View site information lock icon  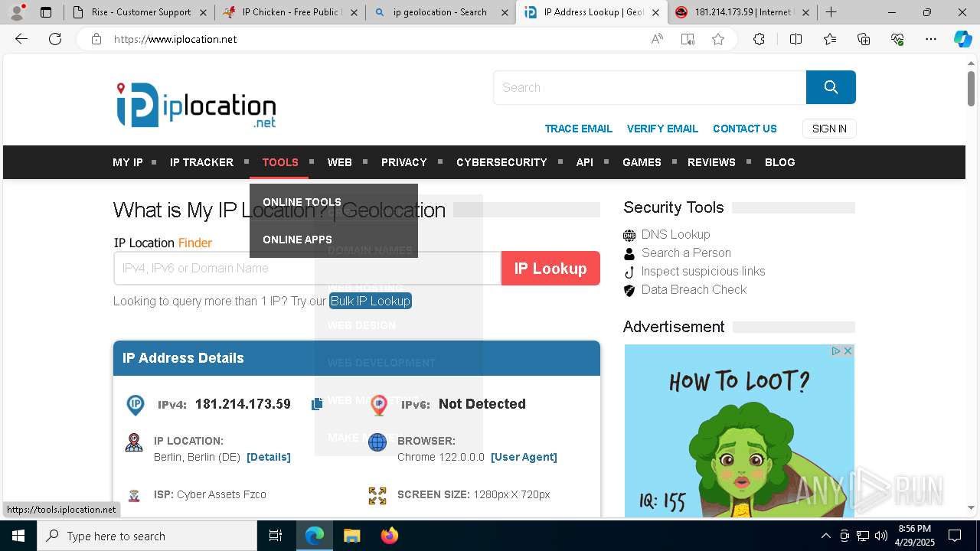(96, 39)
